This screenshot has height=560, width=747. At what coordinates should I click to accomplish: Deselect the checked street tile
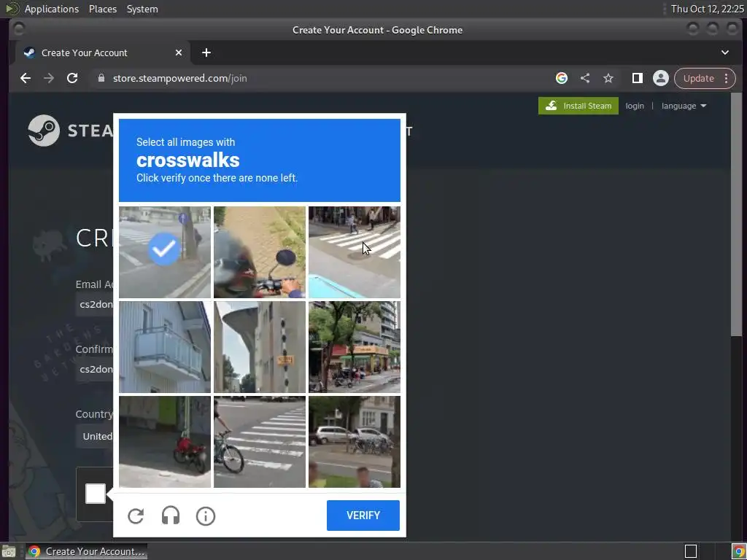165,252
